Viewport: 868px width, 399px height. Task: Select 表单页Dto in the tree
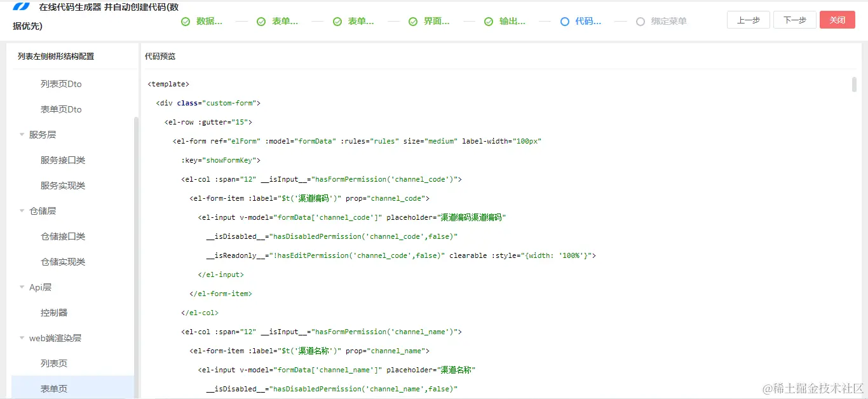pos(61,109)
